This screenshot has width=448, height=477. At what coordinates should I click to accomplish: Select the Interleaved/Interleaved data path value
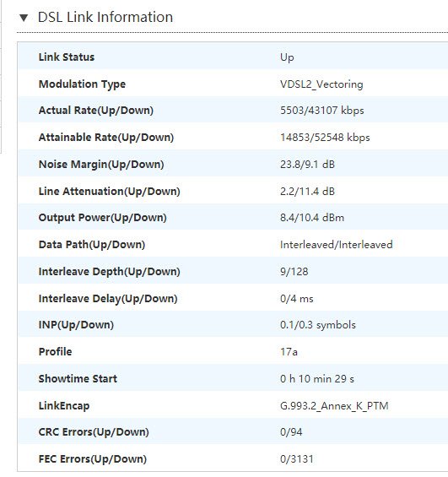[336, 245]
